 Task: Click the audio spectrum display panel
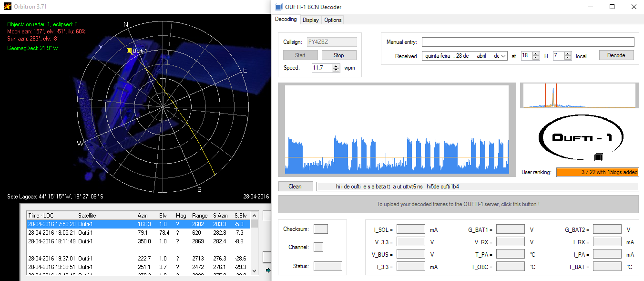click(579, 95)
